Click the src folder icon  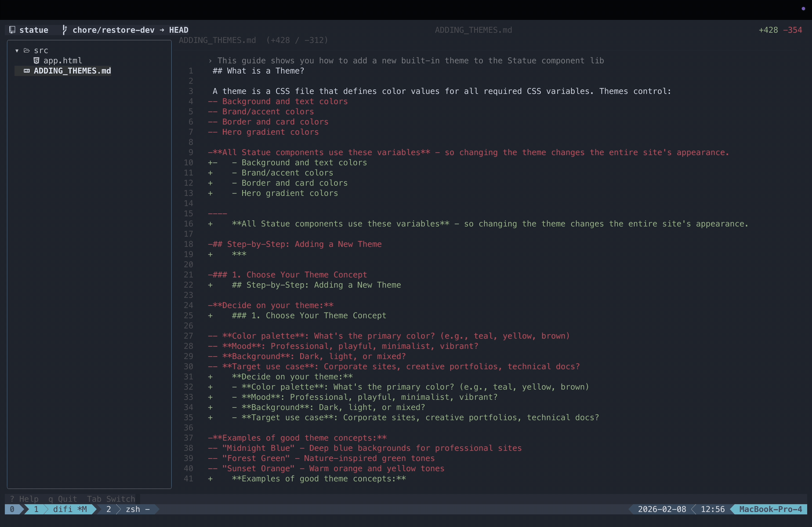click(x=27, y=50)
